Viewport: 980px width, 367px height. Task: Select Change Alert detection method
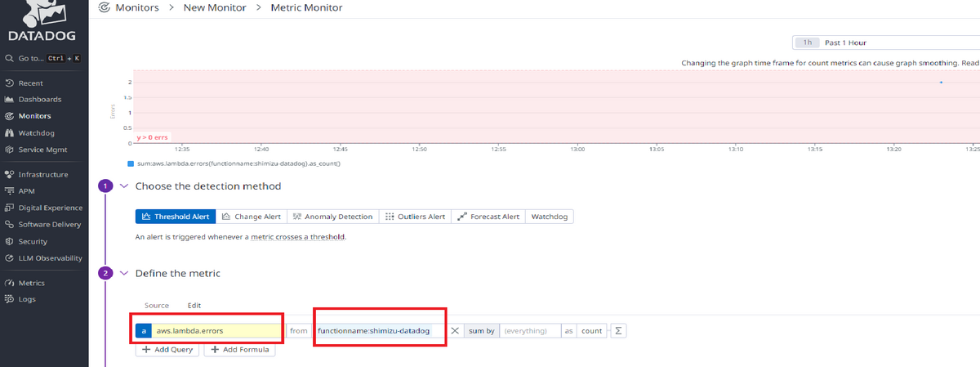pos(252,217)
